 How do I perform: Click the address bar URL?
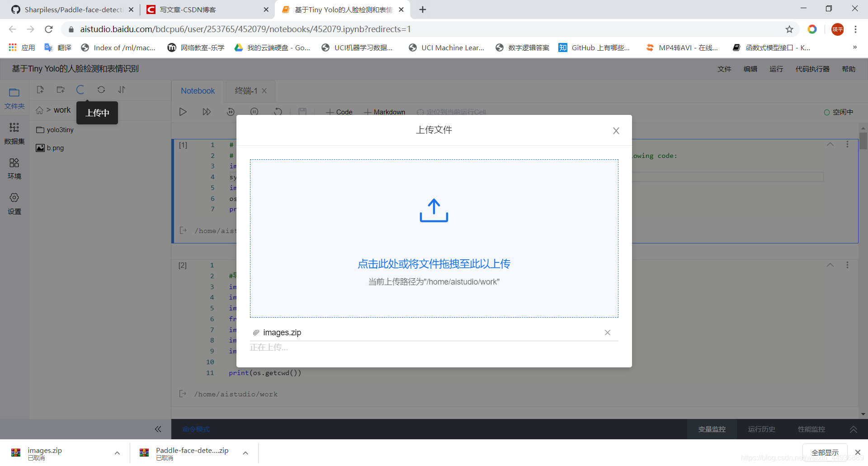pyautogui.click(x=245, y=29)
